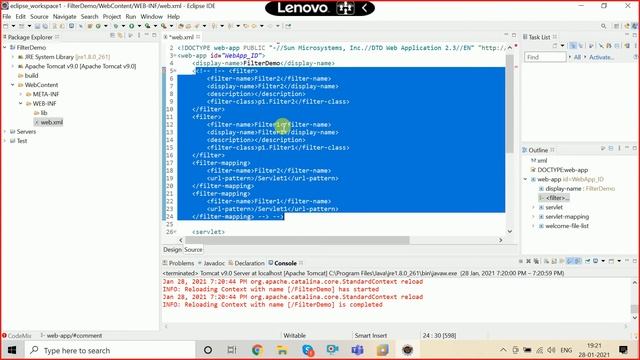Collapse web-app node in Outline
Viewport: 640px width, 360px height.
coord(526,179)
